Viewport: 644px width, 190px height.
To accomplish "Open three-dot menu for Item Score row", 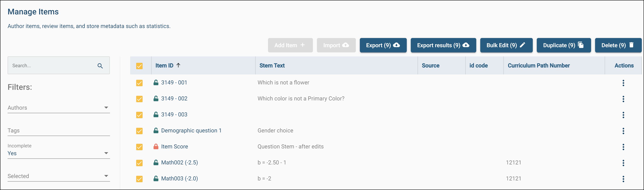I will point(623,147).
